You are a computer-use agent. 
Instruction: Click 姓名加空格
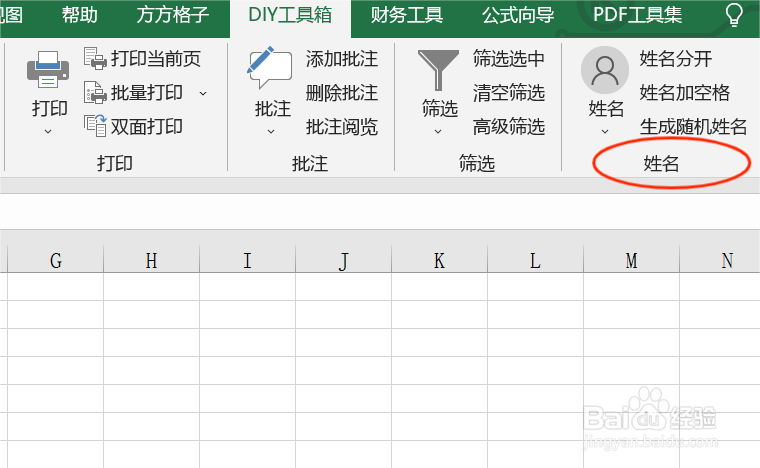[684, 93]
